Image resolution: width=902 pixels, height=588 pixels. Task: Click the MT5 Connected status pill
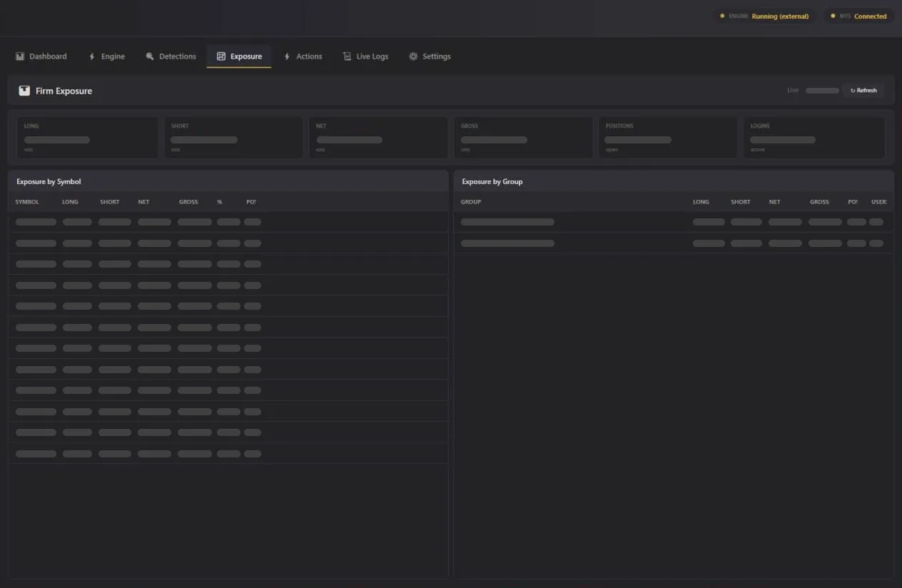858,16
